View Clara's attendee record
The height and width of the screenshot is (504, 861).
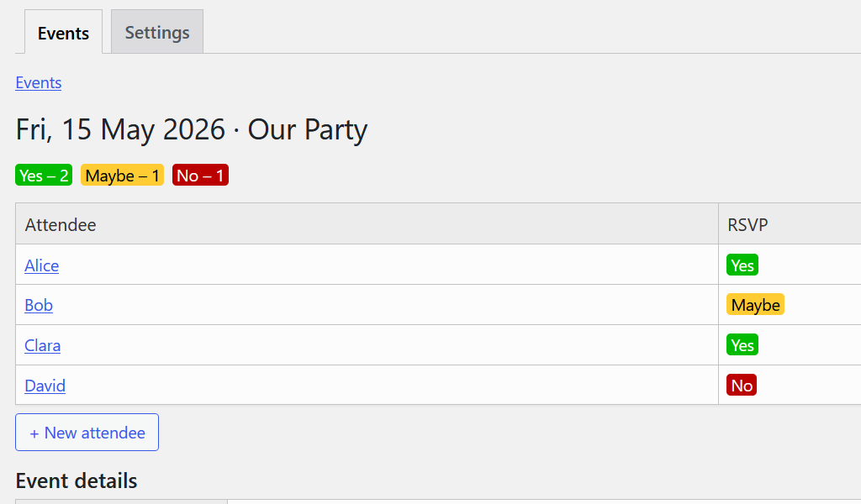click(x=42, y=345)
